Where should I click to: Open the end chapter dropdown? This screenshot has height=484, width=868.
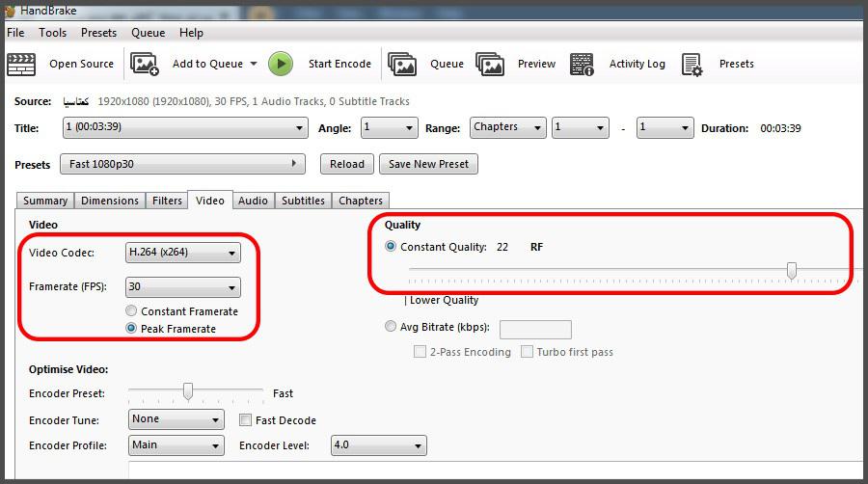(x=665, y=127)
